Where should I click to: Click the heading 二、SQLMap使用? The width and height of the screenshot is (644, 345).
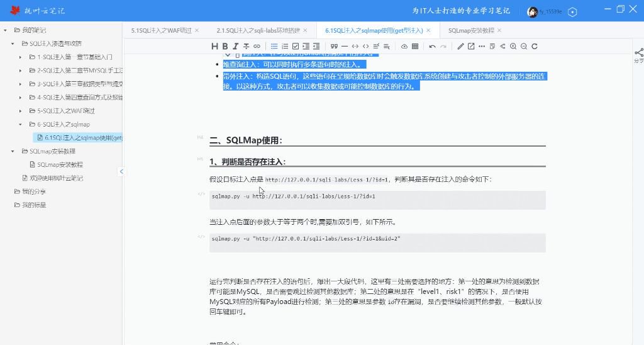point(246,140)
